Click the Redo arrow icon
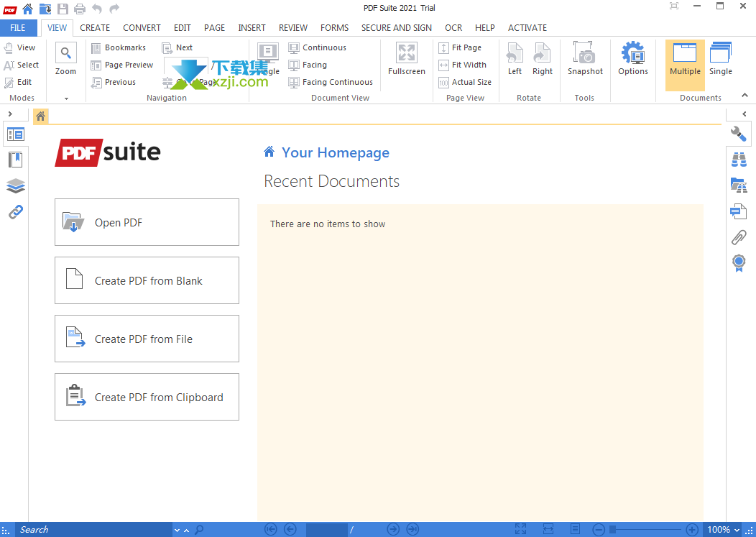The height and width of the screenshot is (537, 756). click(x=114, y=8)
